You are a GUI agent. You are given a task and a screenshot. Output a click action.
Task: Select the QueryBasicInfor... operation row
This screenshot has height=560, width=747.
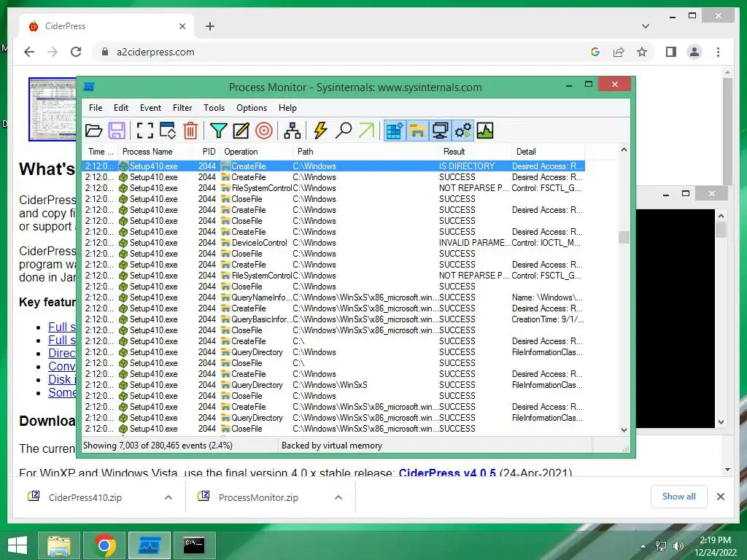tap(333, 319)
